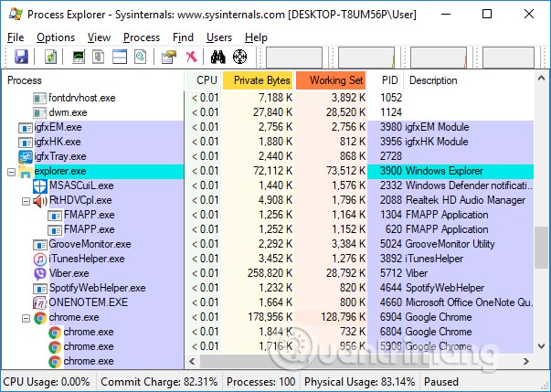Sort by the Description column header

point(469,80)
